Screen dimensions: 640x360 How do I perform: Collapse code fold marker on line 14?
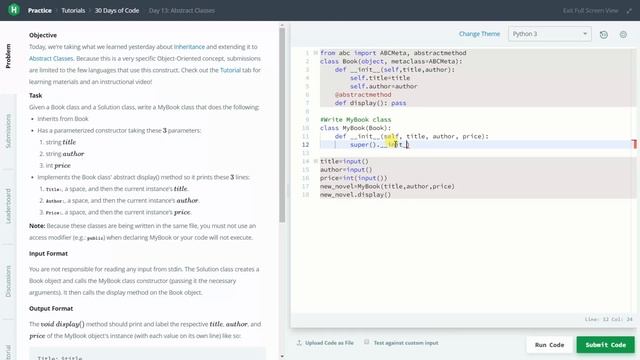pyautogui.click(x=316, y=161)
